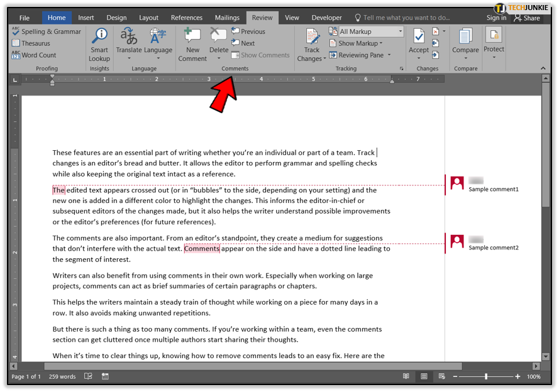Click the Sign in link

coord(496,18)
